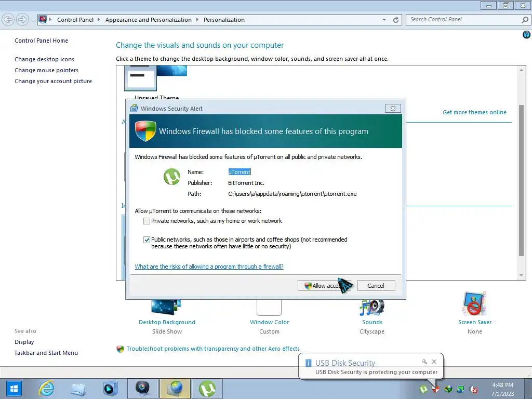Image resolution: width=532 pixels, height=399 pixels.
Task: Open network tray icon
Action: coord(460,389)
